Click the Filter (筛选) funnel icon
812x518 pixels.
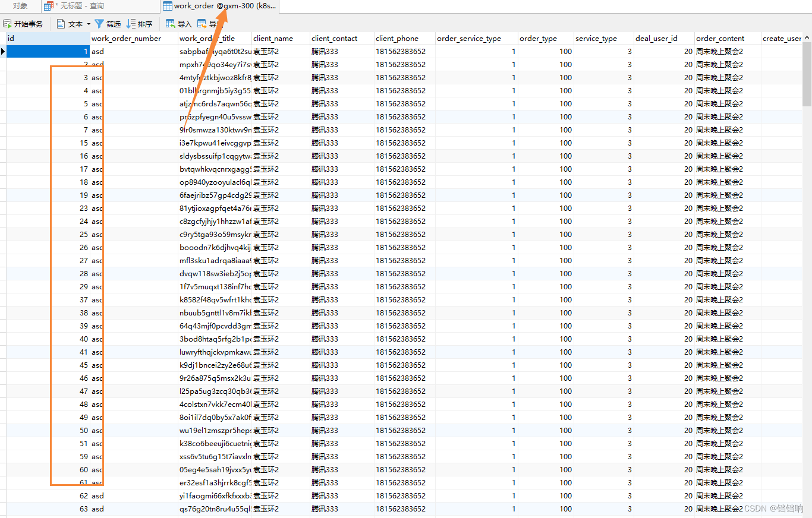click(x=99, y=24)
